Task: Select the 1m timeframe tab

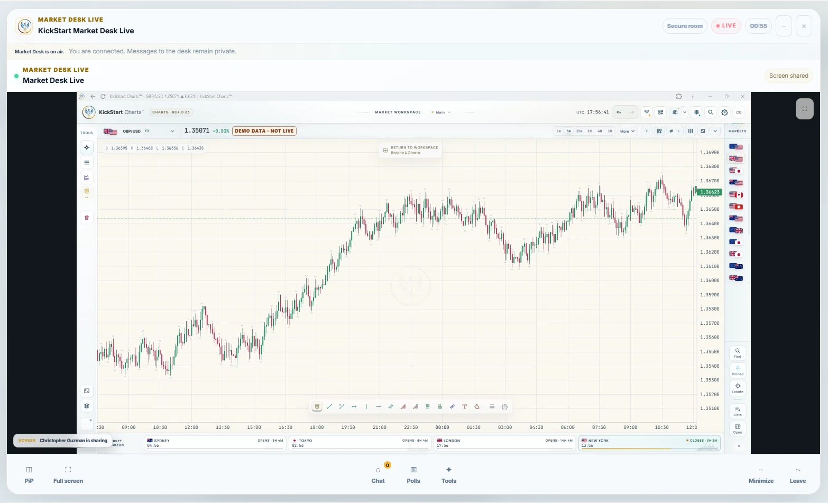Action: pyautogui.click(x=559, y=131)
